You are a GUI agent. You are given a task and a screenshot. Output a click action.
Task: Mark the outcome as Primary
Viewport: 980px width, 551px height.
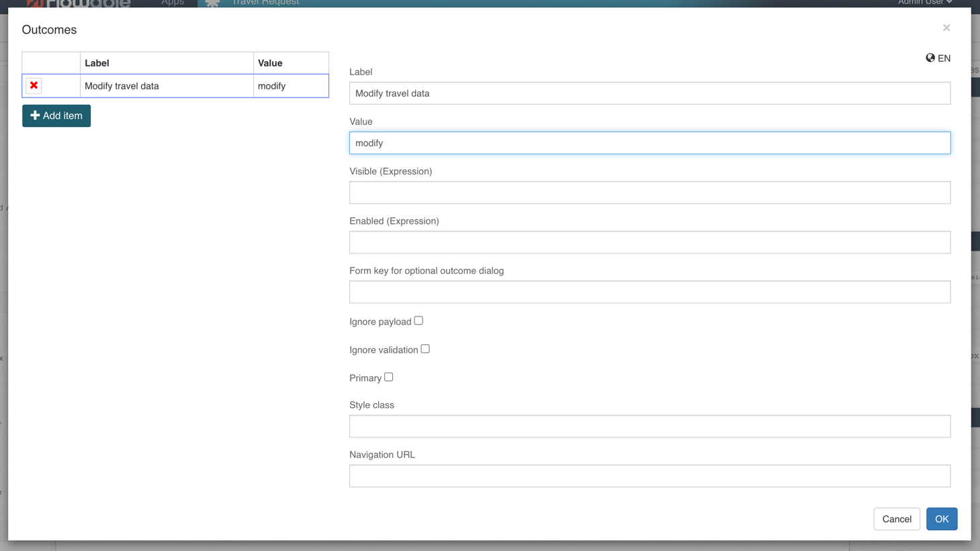389,378
